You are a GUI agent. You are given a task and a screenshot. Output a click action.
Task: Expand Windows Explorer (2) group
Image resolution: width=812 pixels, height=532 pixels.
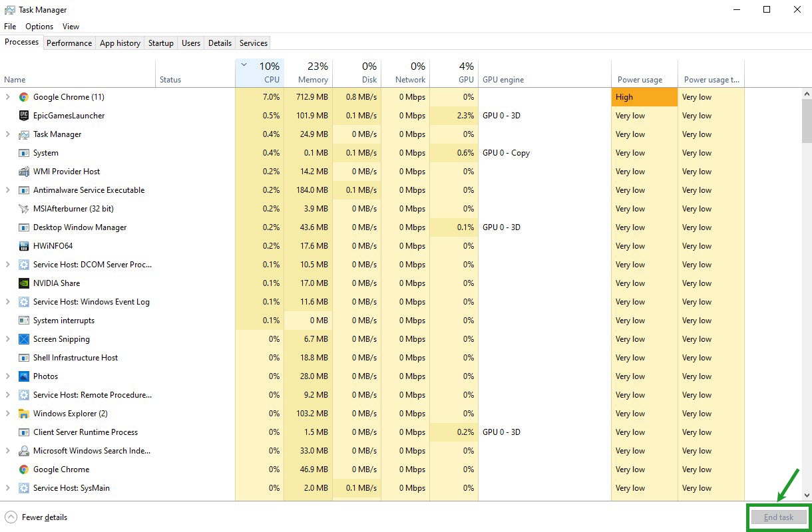[8, 414]
